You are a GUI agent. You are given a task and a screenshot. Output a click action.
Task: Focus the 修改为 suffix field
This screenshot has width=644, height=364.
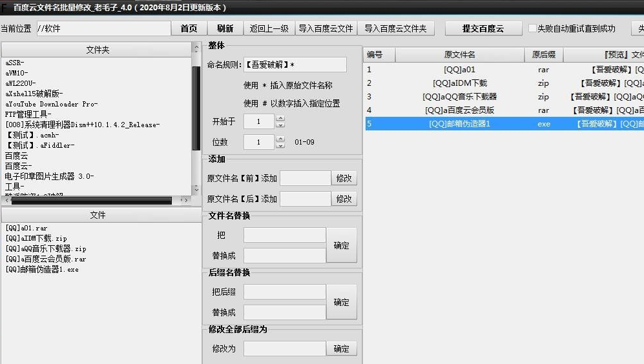[285, 349]
